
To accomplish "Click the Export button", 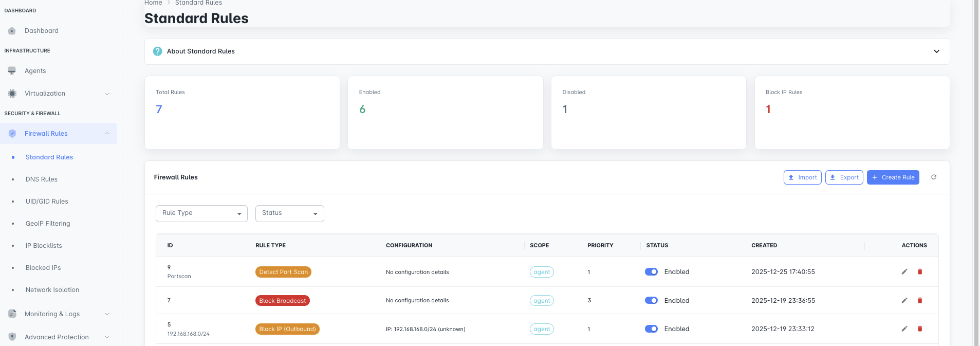I will pos(844,177).
